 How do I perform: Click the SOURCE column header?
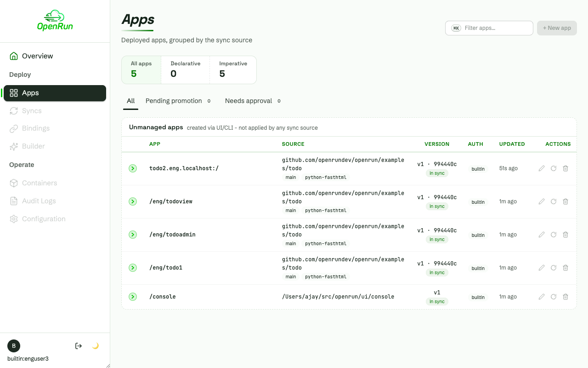(x=293, y=144)
